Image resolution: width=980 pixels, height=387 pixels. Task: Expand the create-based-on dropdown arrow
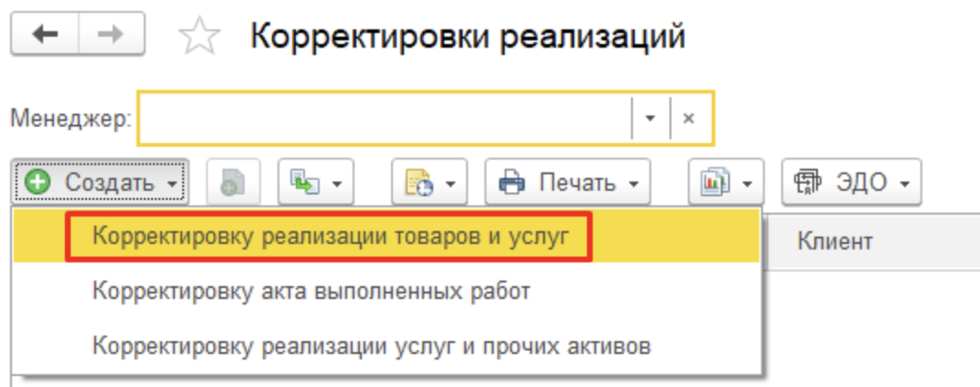336,183
